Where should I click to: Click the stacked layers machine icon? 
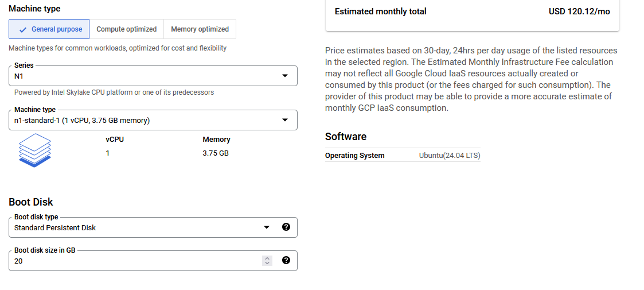34,150
